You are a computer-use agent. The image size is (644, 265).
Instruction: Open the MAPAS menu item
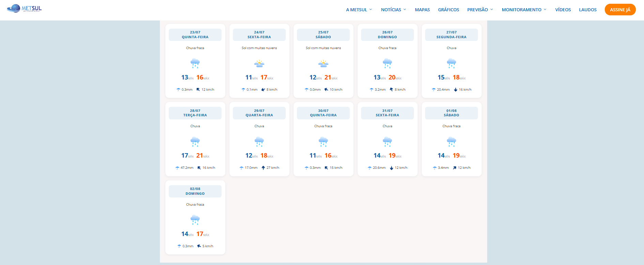pos(422,10)
